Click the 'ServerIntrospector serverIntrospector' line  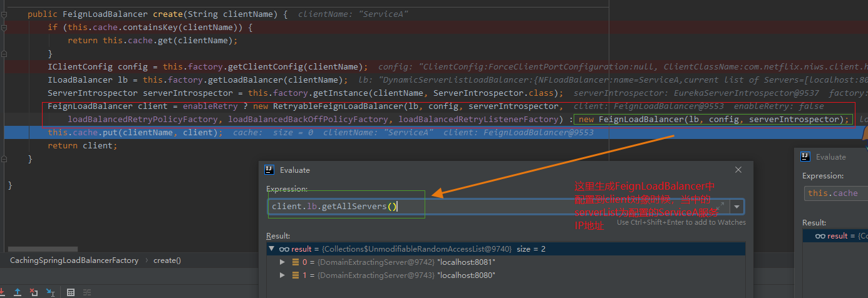coord(306,93)
